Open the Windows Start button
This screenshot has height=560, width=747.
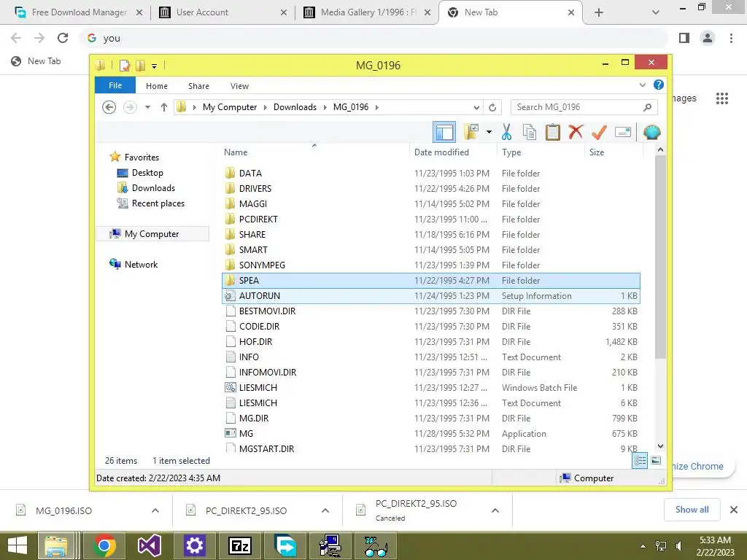18,545
